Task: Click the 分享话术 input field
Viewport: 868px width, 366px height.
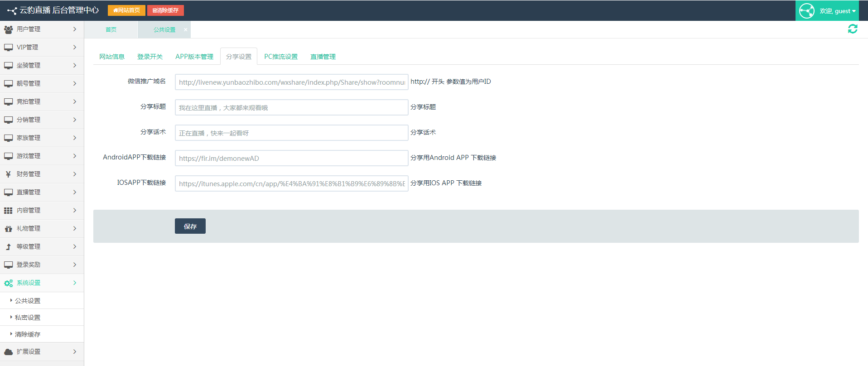Action: tap(292, 133)
